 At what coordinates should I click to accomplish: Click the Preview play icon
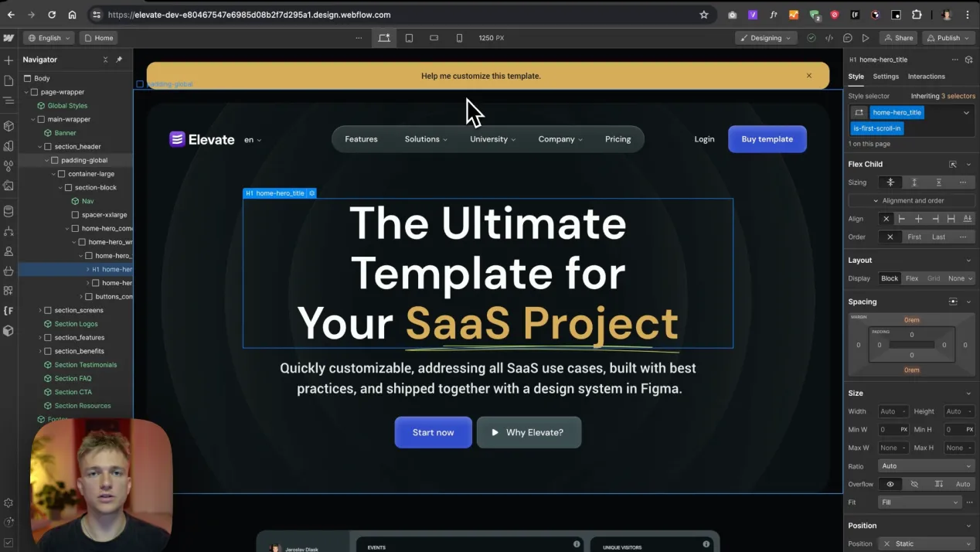click(x=866, y=38)
